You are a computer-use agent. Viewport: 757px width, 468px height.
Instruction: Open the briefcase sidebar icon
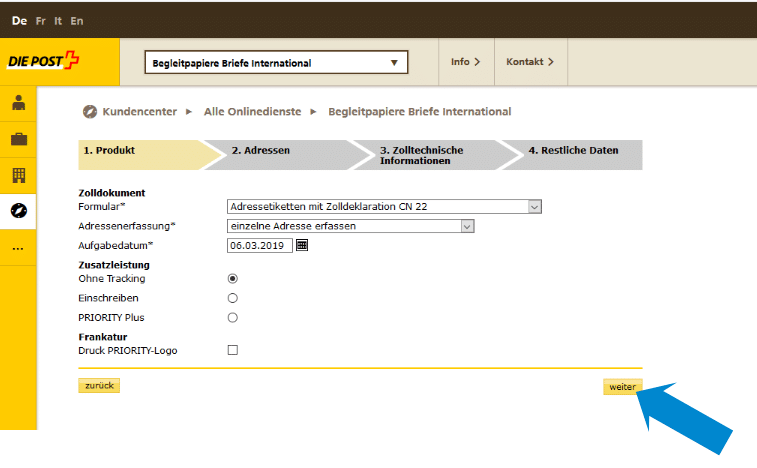(18, 139)
